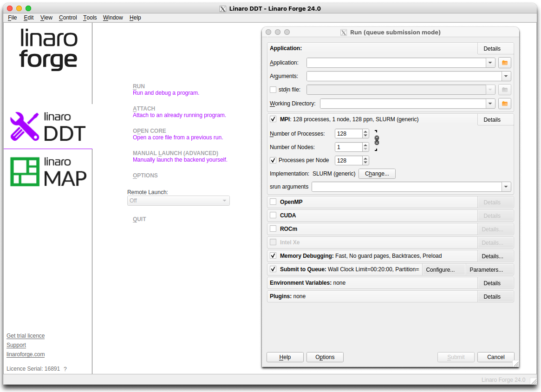This screenshot has height=392, width=541.
Task: Open the Get trial licence link
Action: 26,336
